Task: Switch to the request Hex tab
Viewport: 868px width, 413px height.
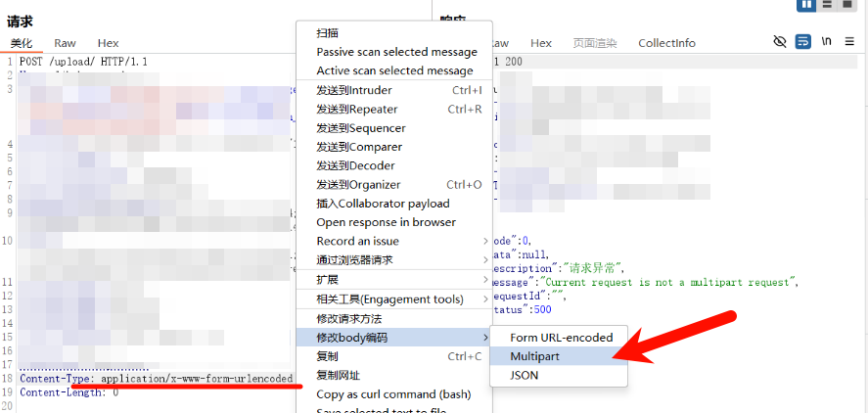Action: [108, 43]
